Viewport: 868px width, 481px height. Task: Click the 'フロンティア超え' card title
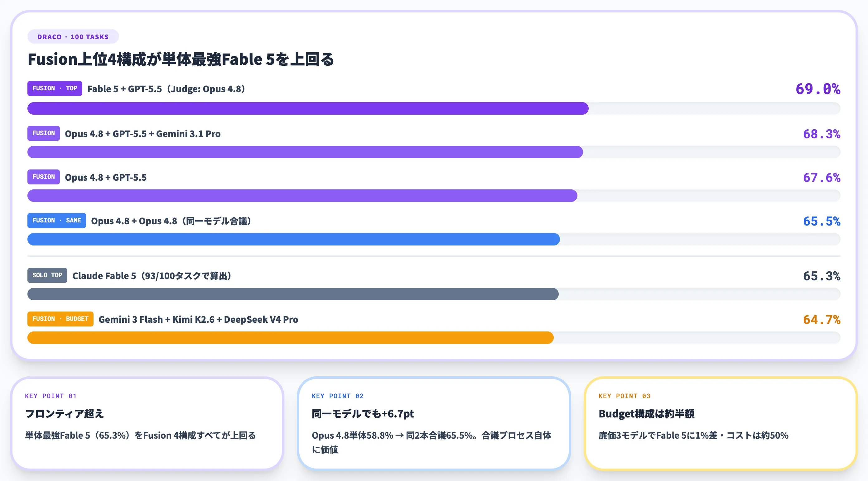pos(64,414)
